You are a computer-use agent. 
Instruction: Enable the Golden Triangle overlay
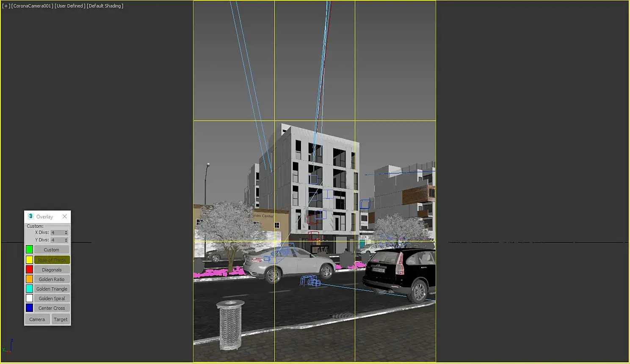click(x=52, y=289)
